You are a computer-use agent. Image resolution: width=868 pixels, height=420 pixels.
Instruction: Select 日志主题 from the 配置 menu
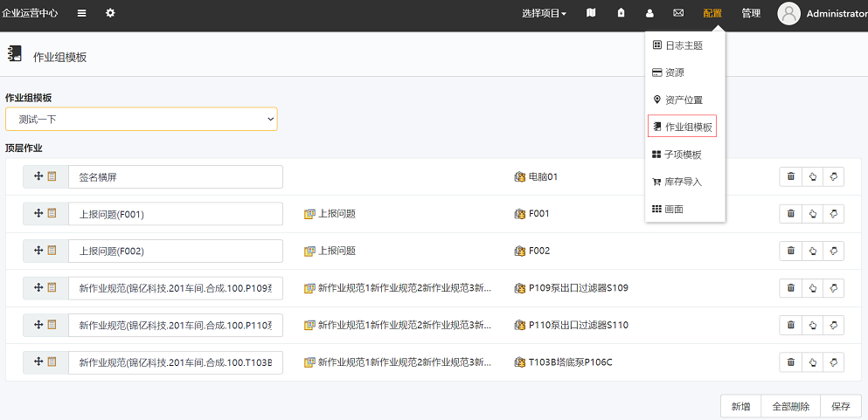click(x=684, y=45)
